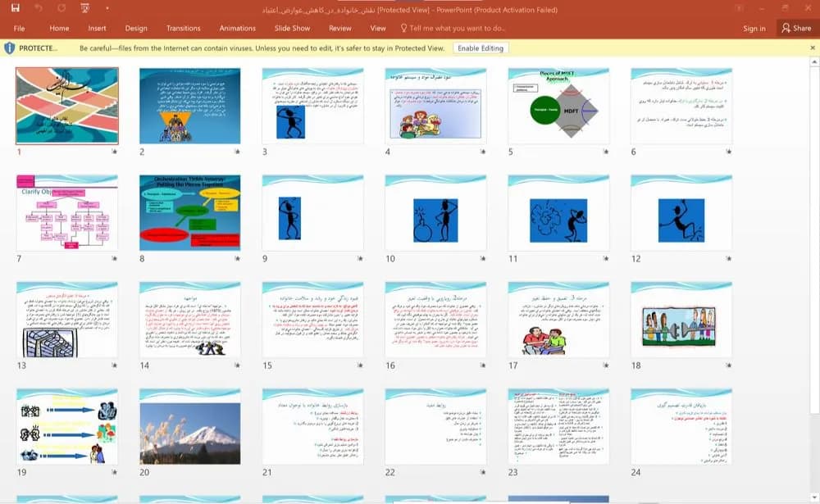Switch to the Home ribbon tab
The width and height of the screenshot is (820, 504).
click(59, 28)
